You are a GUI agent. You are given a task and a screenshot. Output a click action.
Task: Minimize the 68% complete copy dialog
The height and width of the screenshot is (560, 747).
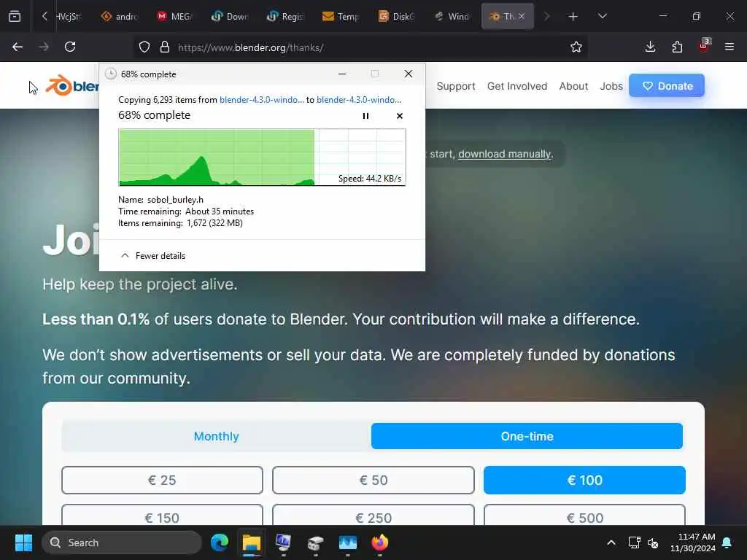342,74
